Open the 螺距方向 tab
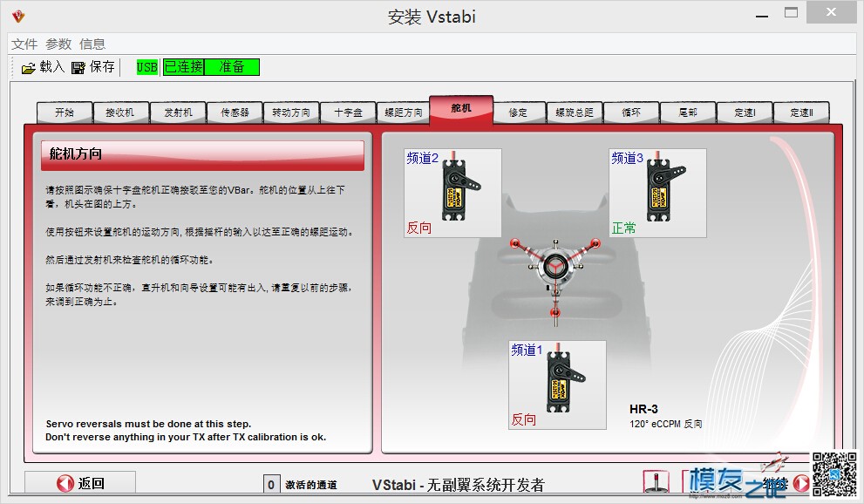The image size is (864, 504). [x=404, y=112]
